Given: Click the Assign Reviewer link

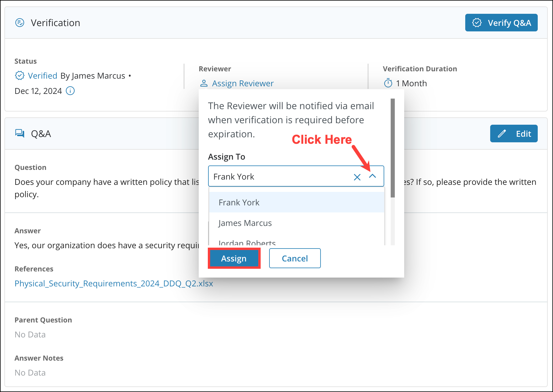Looking at the screenshot, I should coord(243,83).
